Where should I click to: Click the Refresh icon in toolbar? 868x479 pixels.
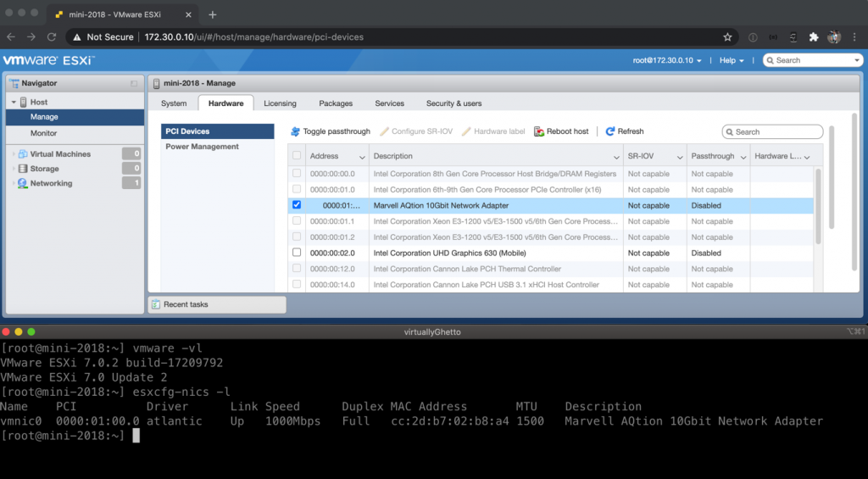pyautogui.click(x=610, y=131)
